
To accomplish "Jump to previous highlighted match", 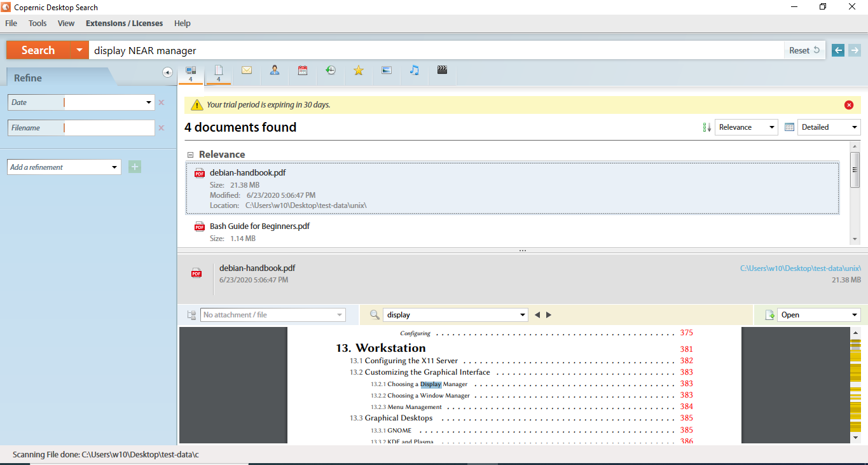I will click(x=537, y=315).
